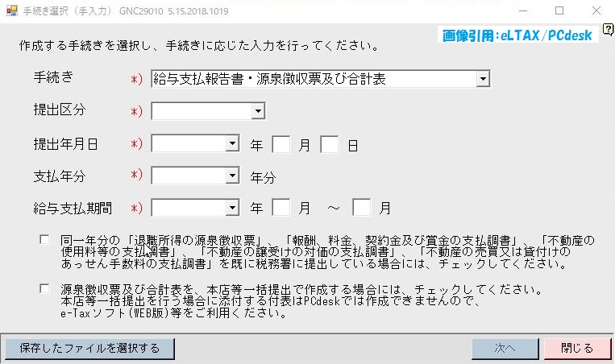Screen dimensions: 615x364
Task: Close the window with X icon
Action: [x=596, y=10]
